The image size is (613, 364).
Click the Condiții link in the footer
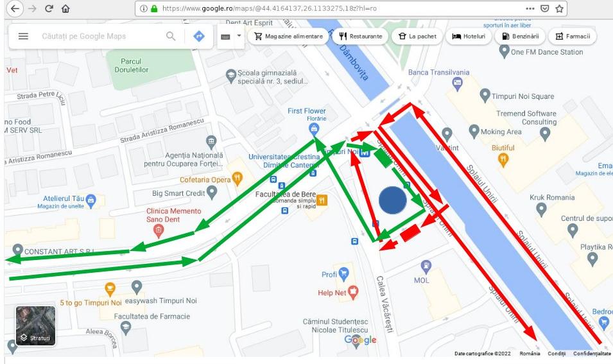coord(557,354)
